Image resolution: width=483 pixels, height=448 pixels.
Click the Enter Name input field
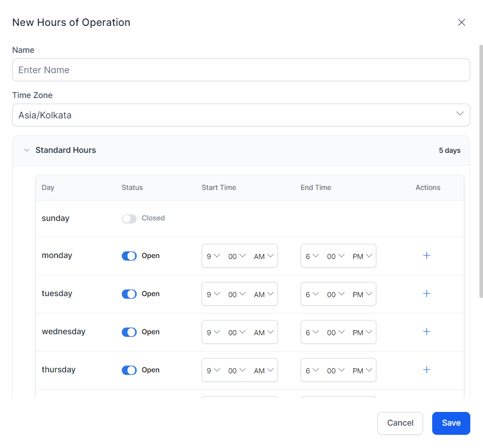click(x=241, y=70)
